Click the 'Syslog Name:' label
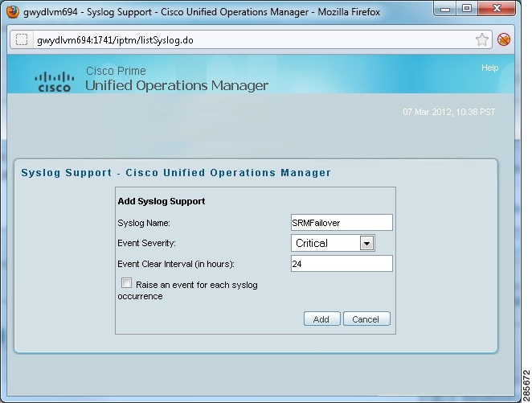 coord(144,223)
